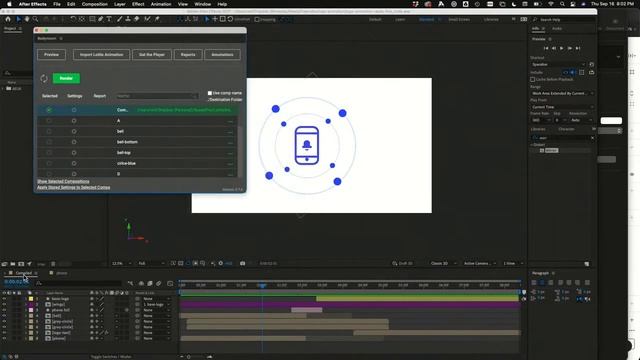This screenshot has width=640, height=360.
Task: Select the radio button for the bell composition
Action: pyautogui.click(x=49, y=131)
